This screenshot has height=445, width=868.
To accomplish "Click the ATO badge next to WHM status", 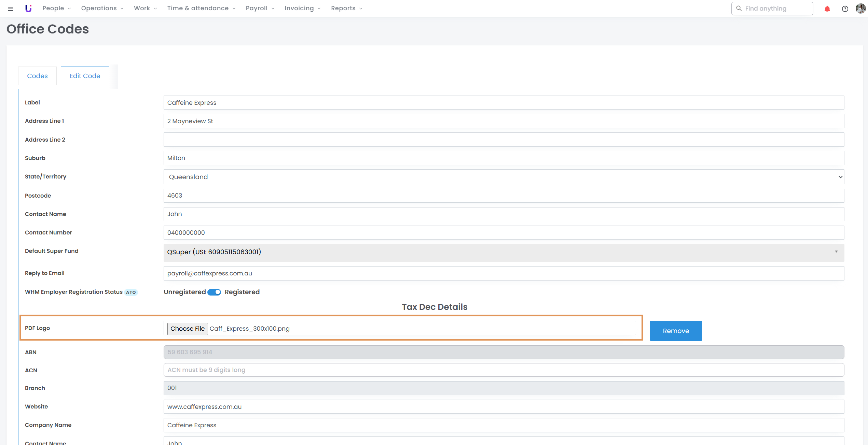I will [131, 292].
